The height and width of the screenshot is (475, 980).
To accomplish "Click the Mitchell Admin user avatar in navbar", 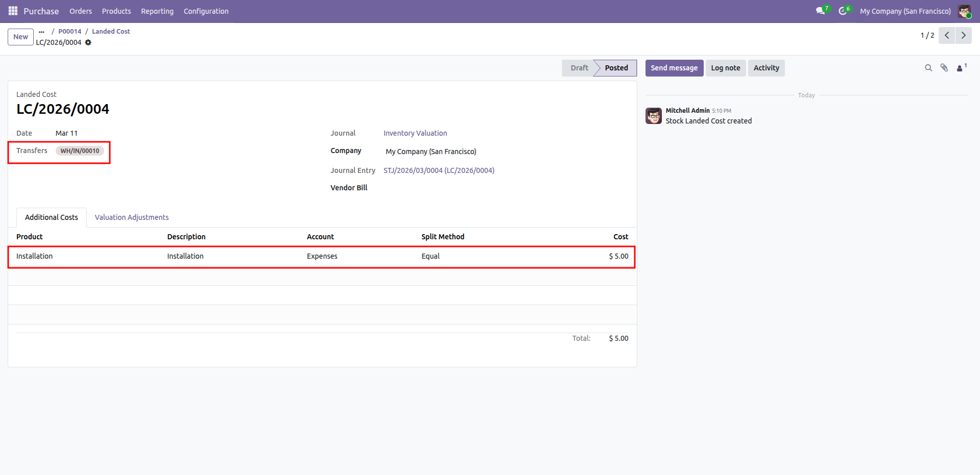I will pyautogui.click(x=964, y=11).
